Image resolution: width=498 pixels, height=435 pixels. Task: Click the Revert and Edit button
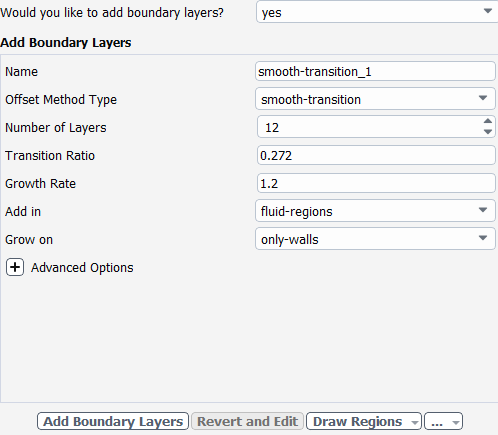[247, 421]
